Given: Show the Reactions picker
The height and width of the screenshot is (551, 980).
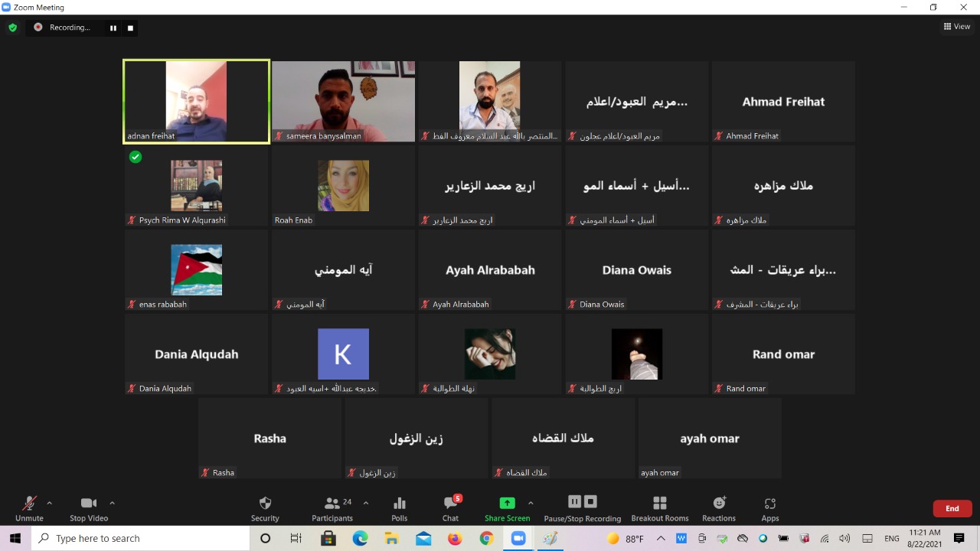Looking at the screenshot, I should click(x=719, y=508).
